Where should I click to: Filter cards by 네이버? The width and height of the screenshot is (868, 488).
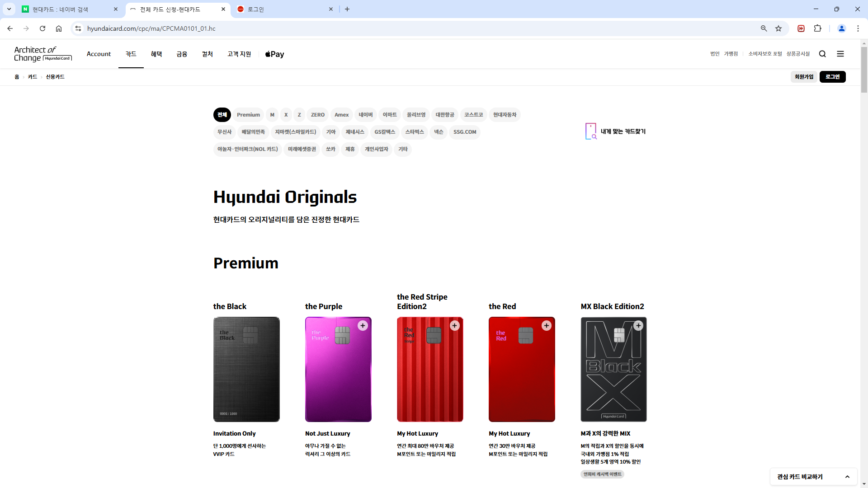(x=366, y=115)
